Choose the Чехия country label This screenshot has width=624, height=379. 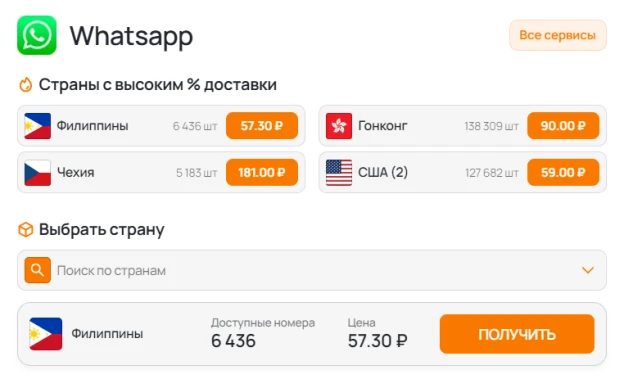[76, 172]
